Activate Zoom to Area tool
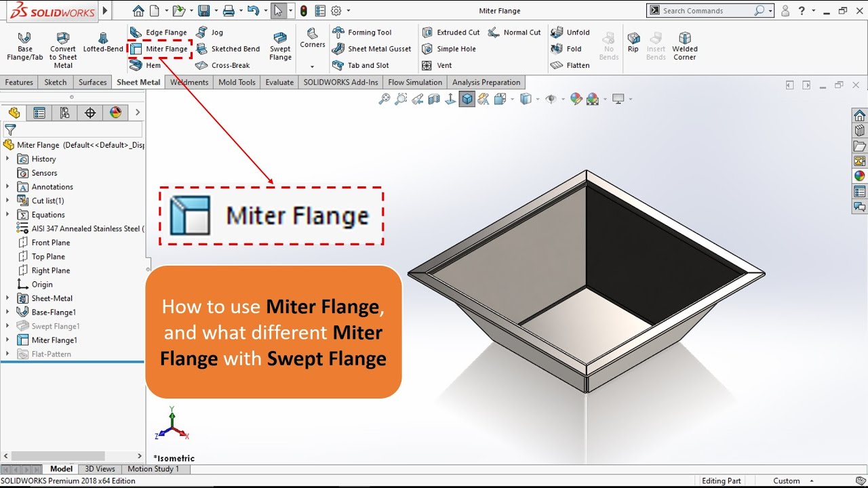The width and height of the screenshot is (868, 488). [401, 99]
